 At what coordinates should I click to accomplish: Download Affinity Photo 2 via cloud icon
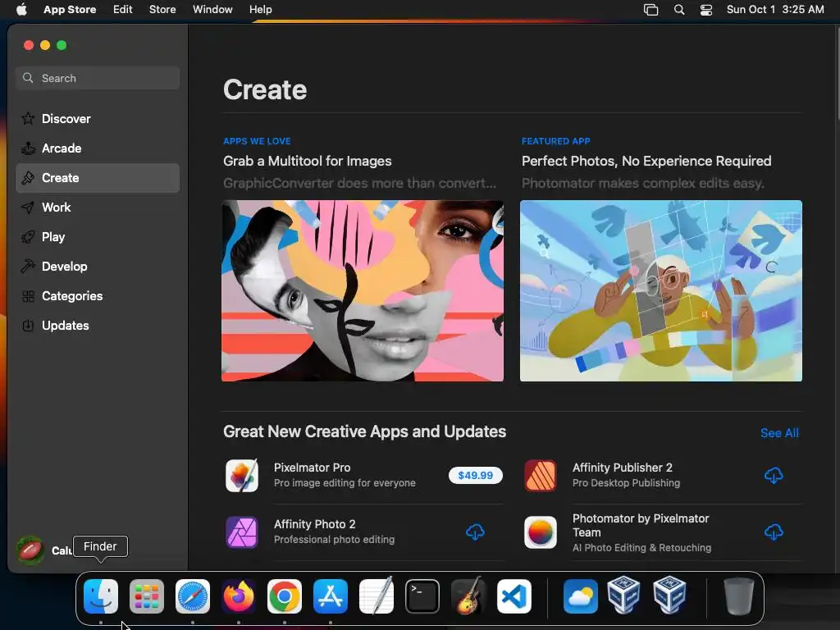(475, 532)
